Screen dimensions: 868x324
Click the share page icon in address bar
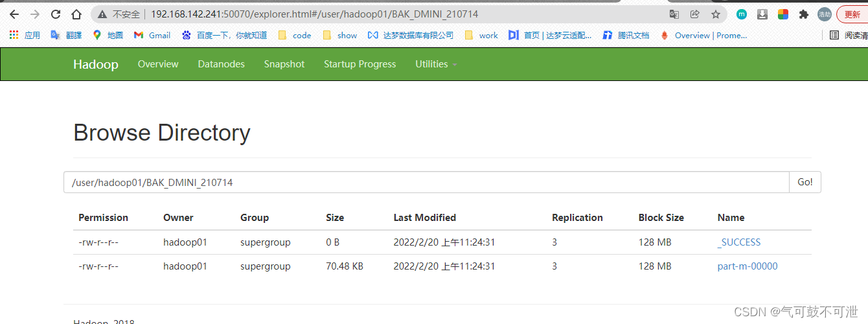click(x=695, y=14)
